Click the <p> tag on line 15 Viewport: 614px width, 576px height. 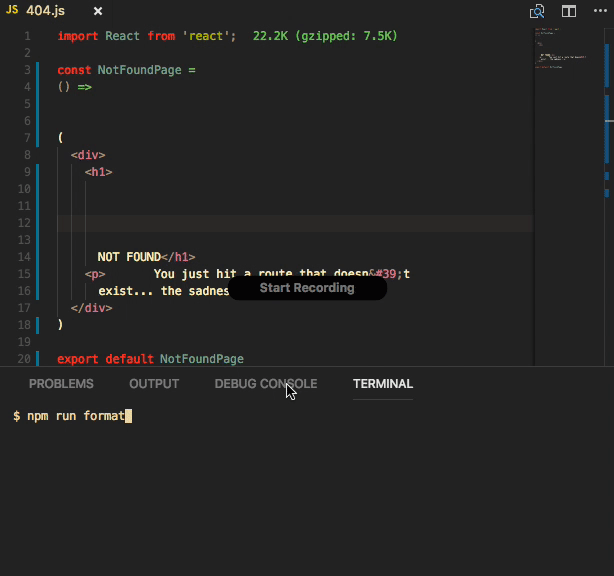95,274
